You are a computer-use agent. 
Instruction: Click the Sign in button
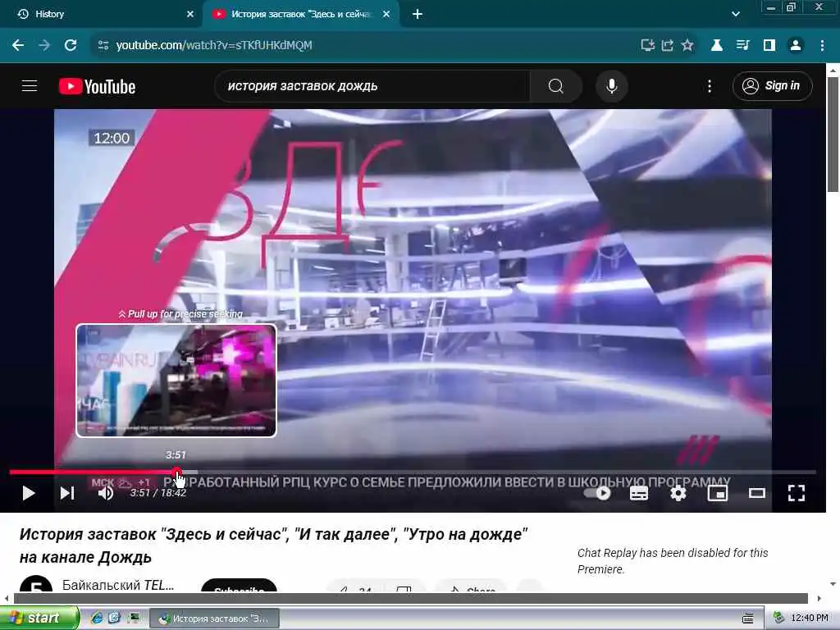tap(772, 85)
